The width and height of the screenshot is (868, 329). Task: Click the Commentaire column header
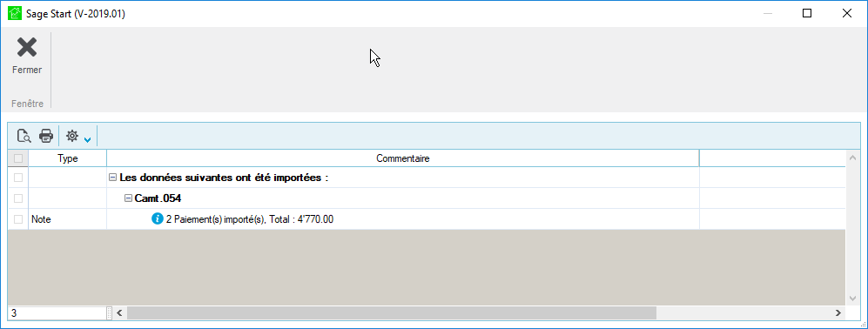point(403,158)
